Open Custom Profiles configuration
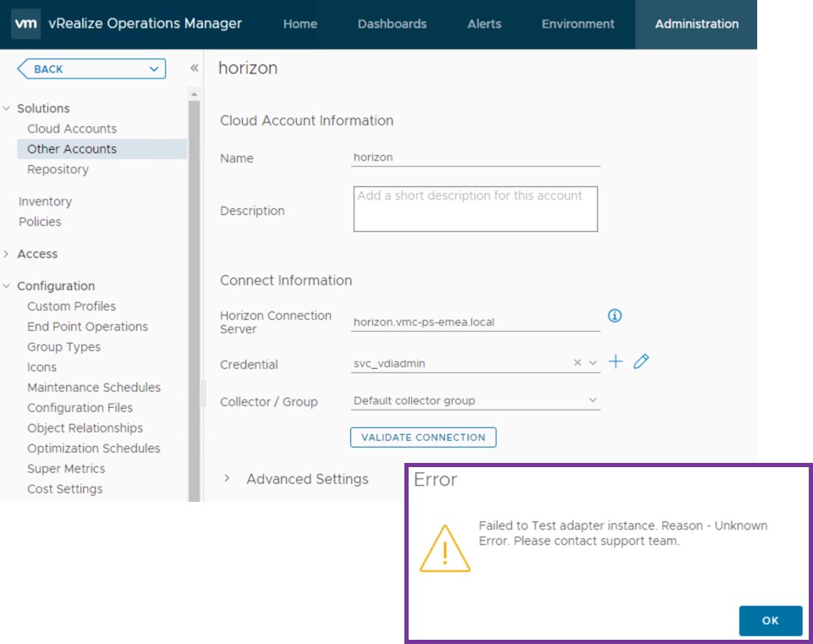Viewport: 813px width, 644px height. coord(72,306)
